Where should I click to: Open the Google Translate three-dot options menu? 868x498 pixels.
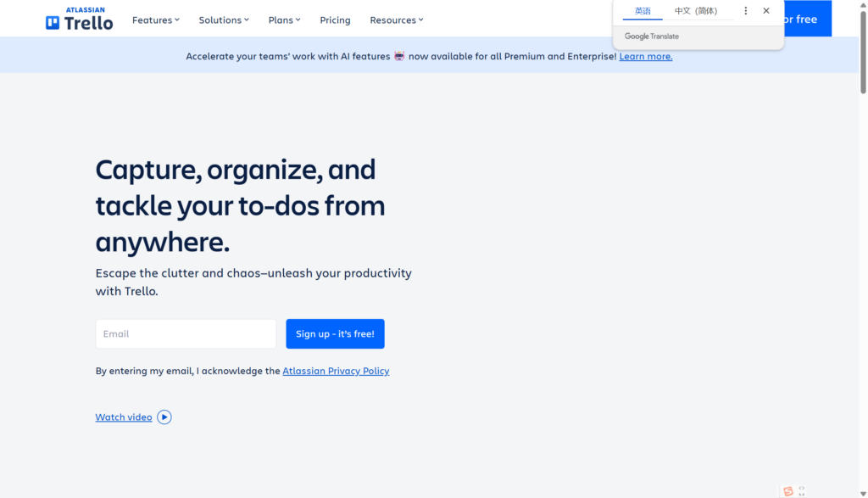coord(746,11)
